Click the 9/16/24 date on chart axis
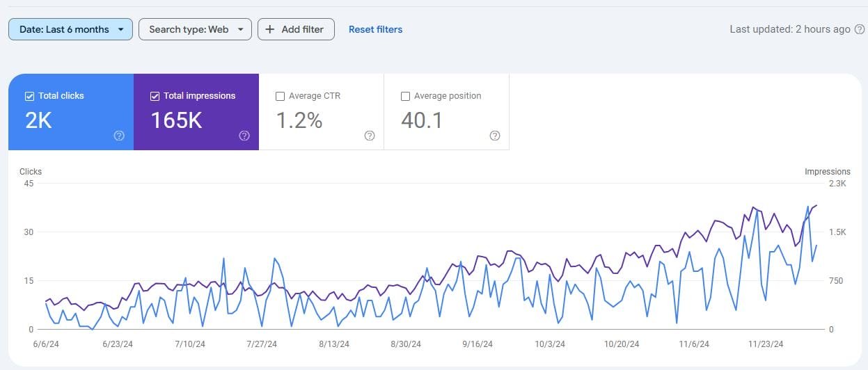The height and width of the screenshot is (370, 868). click(x=478, y=344)
